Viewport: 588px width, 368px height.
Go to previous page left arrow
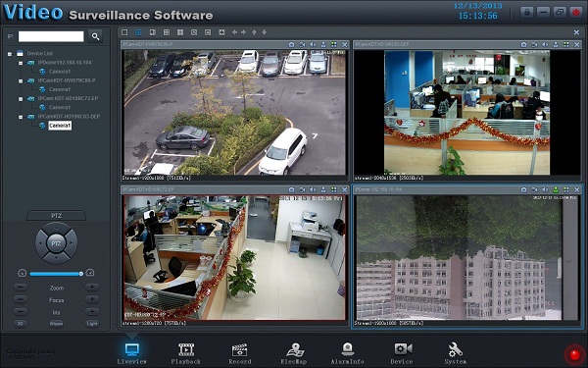tap(234, 32)
